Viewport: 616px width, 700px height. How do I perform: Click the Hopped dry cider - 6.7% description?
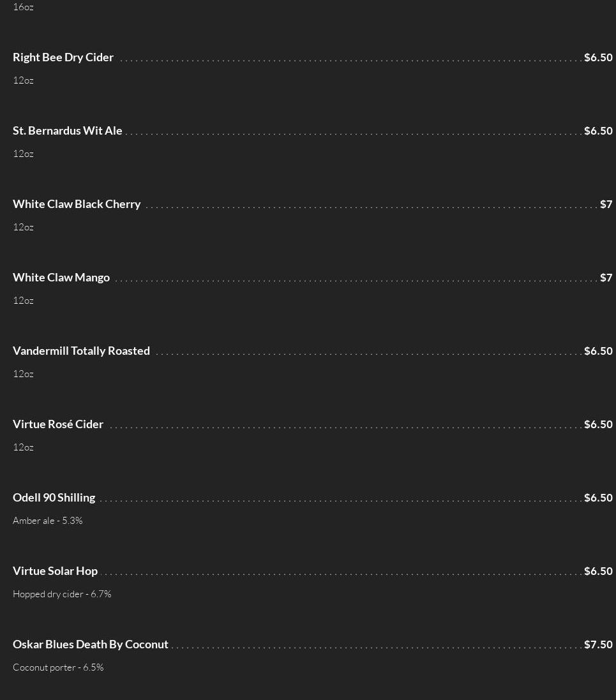click(x=62, y=594)
